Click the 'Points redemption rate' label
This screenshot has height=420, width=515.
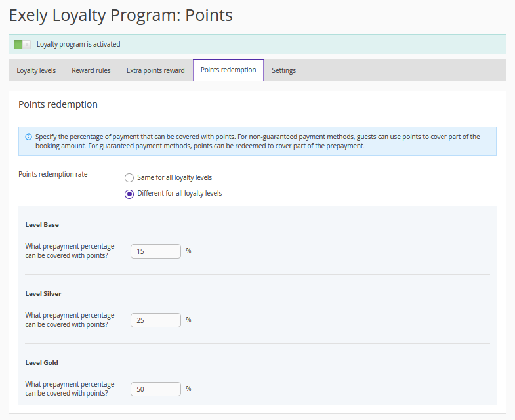(52, 175)
